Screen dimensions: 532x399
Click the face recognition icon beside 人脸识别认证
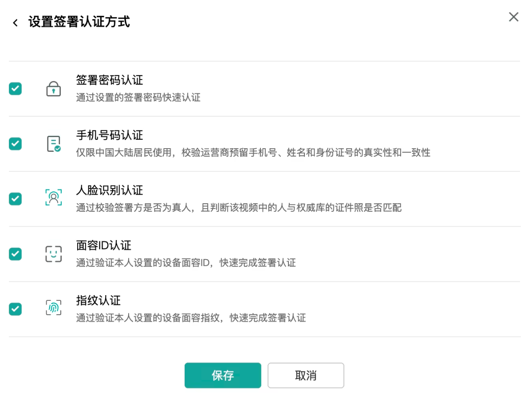53,198
